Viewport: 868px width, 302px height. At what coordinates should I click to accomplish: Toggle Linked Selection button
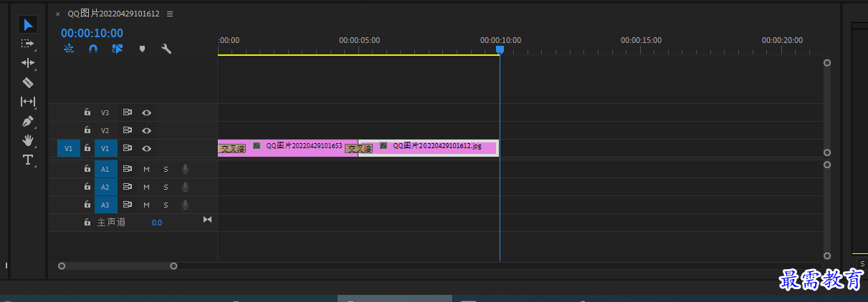(118, 49)
